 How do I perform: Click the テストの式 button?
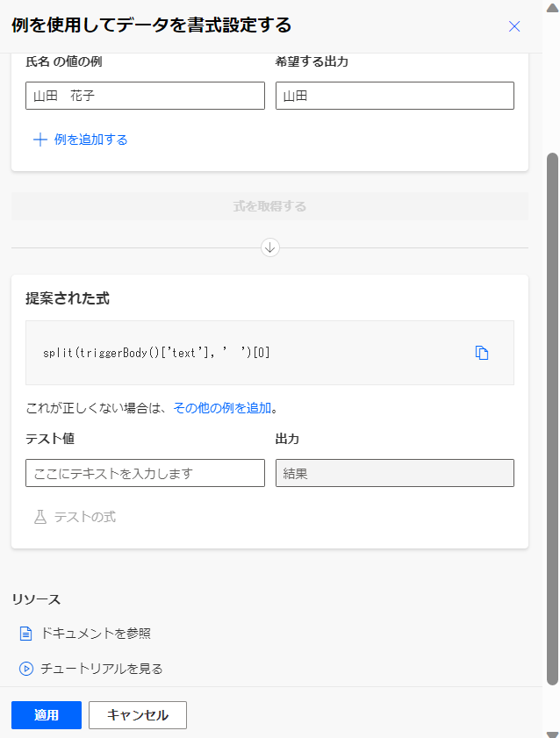pos(75,517)
